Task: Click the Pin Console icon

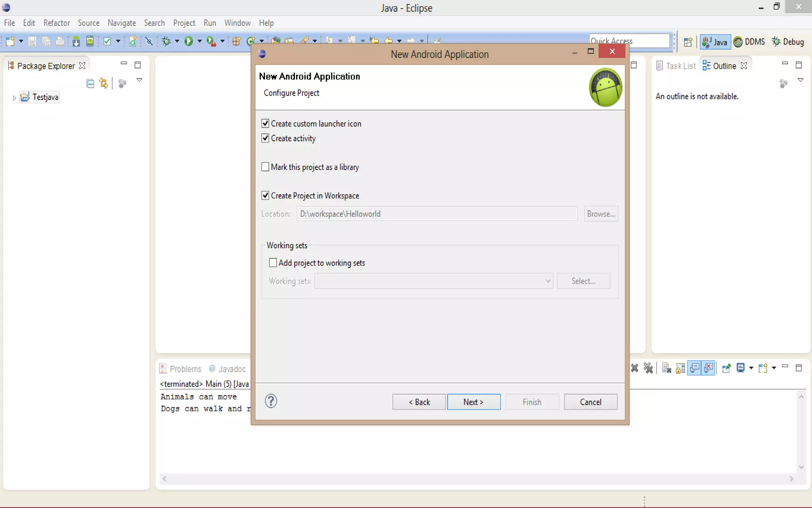Action: 726,368
